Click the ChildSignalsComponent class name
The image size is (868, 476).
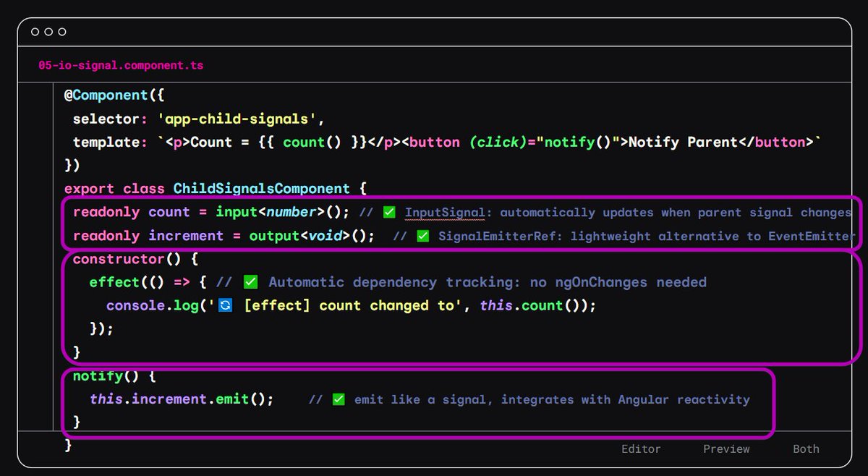260,188
